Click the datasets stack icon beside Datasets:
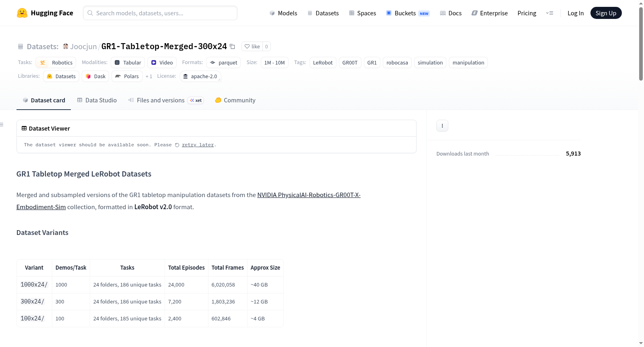This screenshot has width=644, height=347. [x=21, y=46]
